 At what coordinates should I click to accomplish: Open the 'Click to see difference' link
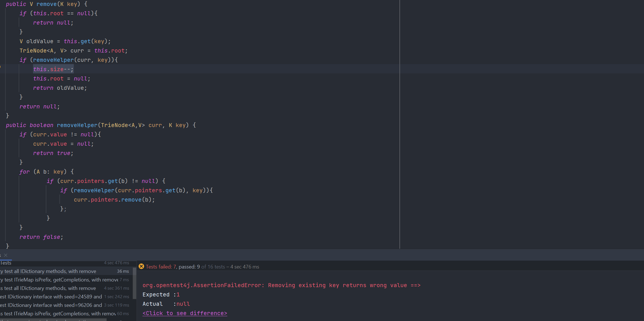(185, 313)
